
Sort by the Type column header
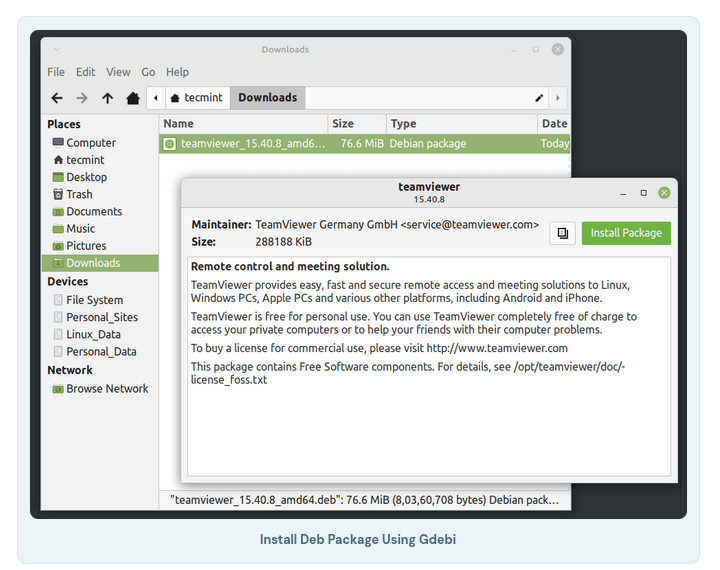pos(462,124)
